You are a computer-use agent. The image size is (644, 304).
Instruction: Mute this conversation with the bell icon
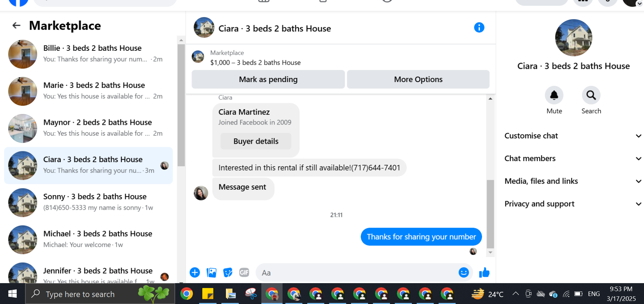pyautogui.click(x=554, y=95)
